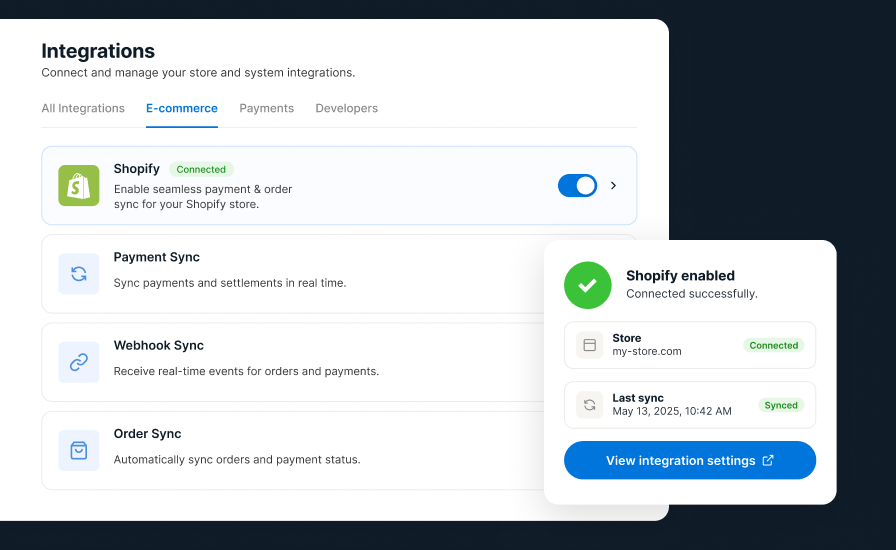Click the Store window icon in popup
The image size is (896, 550).
(x=590, y=345)
